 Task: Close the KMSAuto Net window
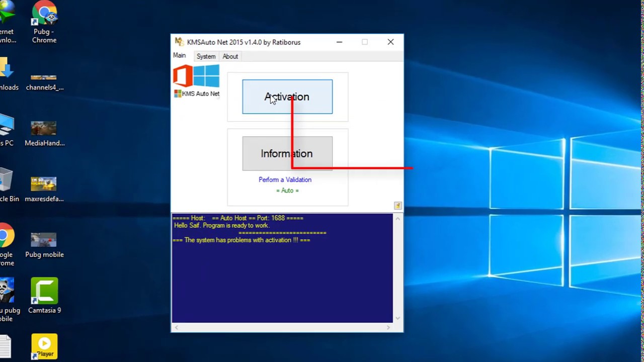tap(390, 42)
